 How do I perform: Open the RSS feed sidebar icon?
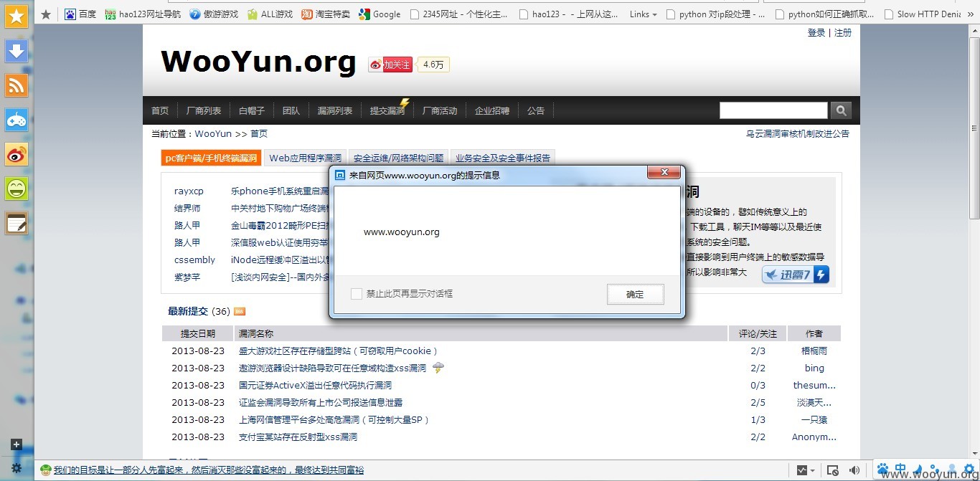pos(17,85)
